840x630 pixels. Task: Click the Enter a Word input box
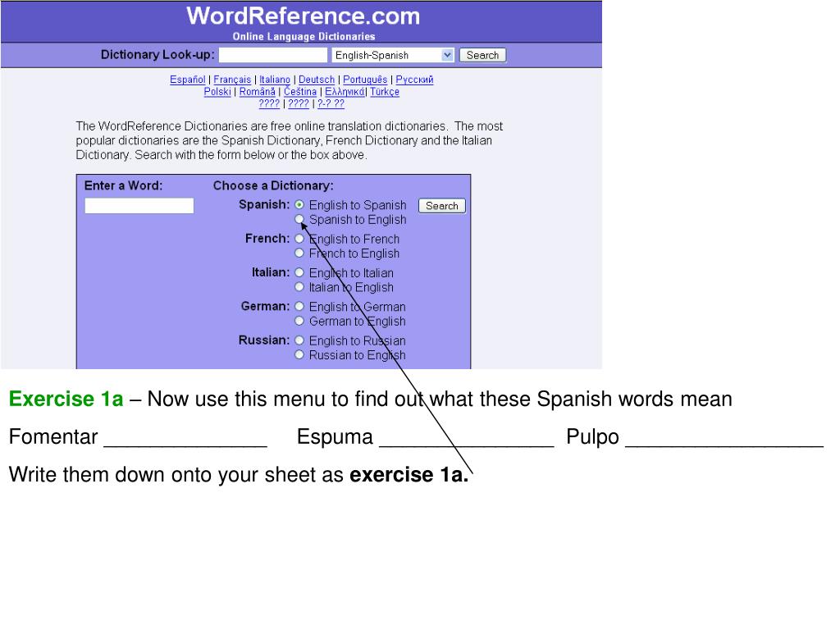[139, 206]
